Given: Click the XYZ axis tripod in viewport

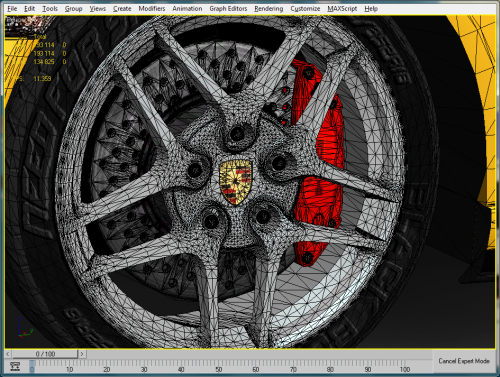Looking at the screenshot, I should point(25,328).
